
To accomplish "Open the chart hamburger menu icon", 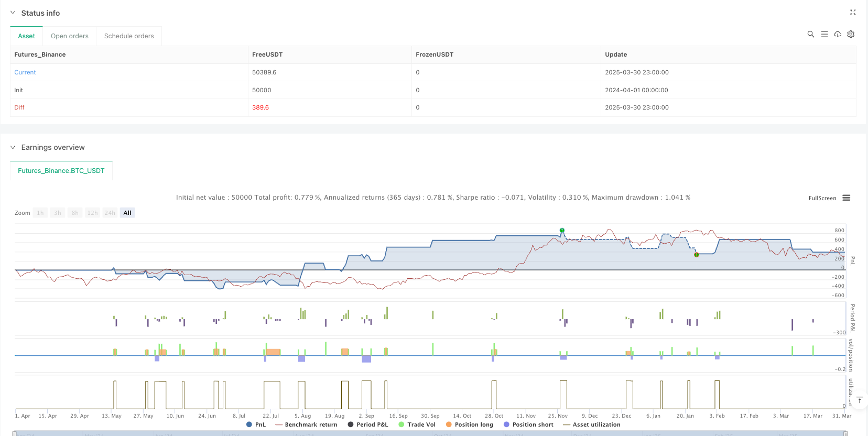I will pyautogui.click(x=846, y=198).
